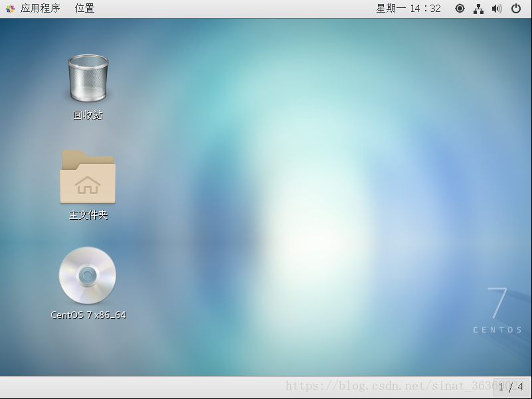
Task: Click the wired network status icon
Action: click(478, 9)
